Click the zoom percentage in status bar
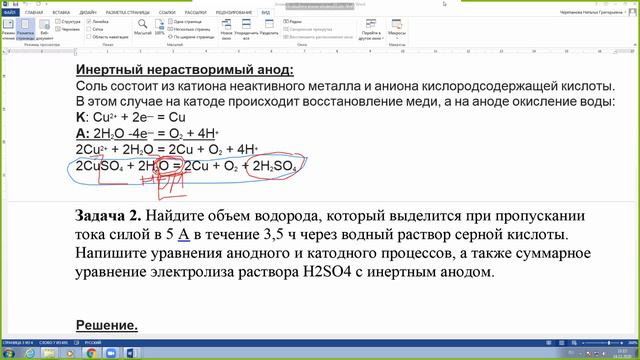This screenshot has height=360, width=640. click(x=632, y=343)
